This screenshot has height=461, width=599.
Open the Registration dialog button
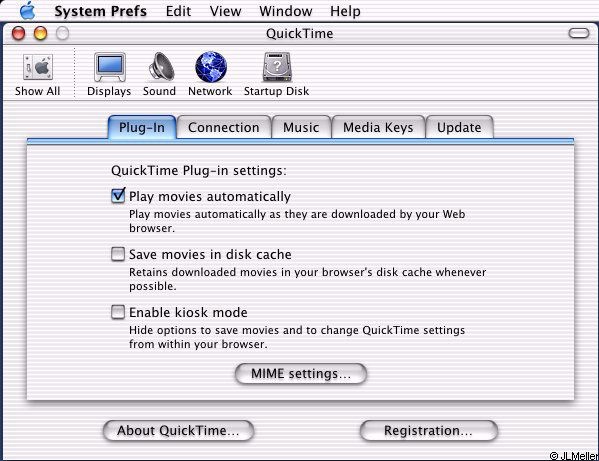[x=429, y=430]
